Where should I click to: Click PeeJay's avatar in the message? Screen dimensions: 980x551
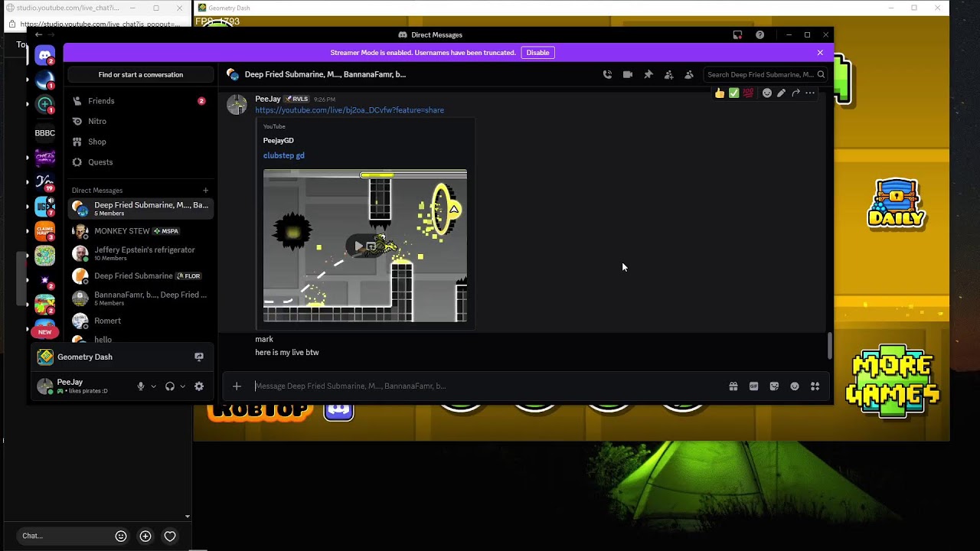click(237, 104)
